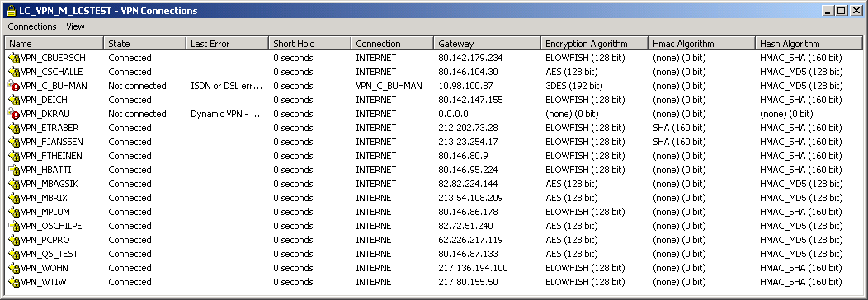Click the Last Error column header
The width and height of the screenshot is (868, 300).
coord(228,44)
